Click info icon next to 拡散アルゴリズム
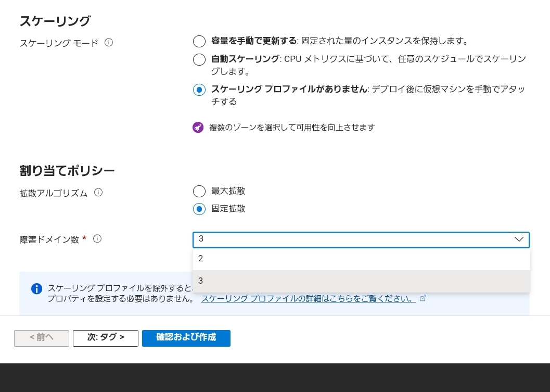This screenshot has height=392, width=550. [98, 193]
